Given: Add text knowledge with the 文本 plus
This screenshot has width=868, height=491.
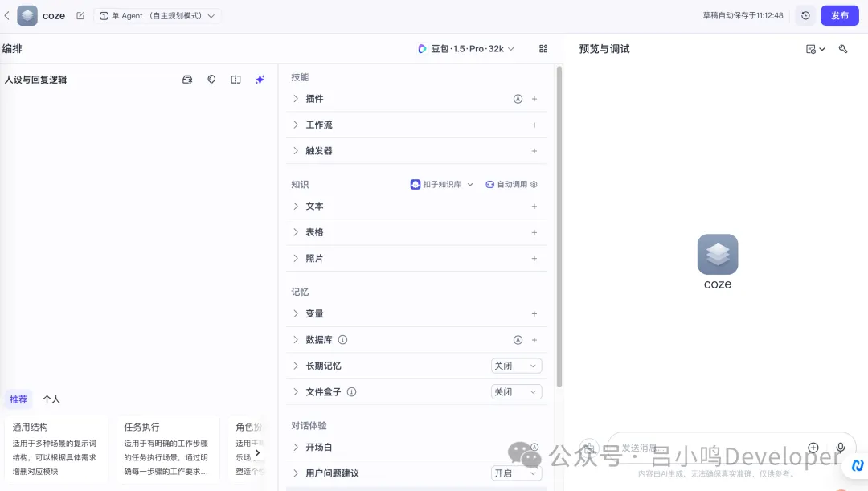Looking at the screenshot, I should 534,207.
